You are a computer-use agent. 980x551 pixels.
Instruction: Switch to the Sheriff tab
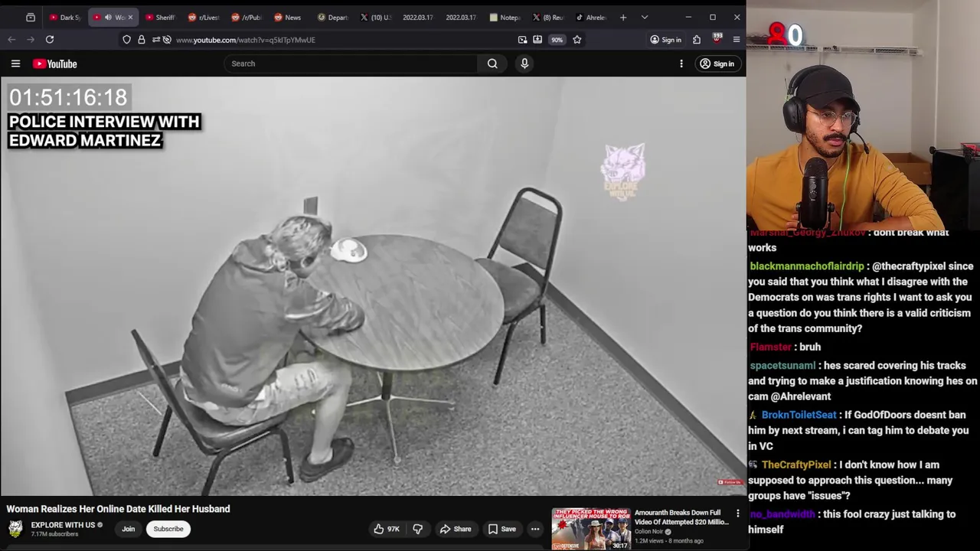click(x=160, y=17)
